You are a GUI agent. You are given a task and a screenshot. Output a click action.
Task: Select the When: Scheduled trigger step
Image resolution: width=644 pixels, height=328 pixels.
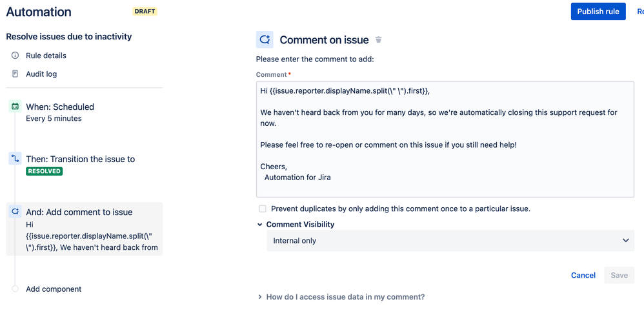click(84, 112)
